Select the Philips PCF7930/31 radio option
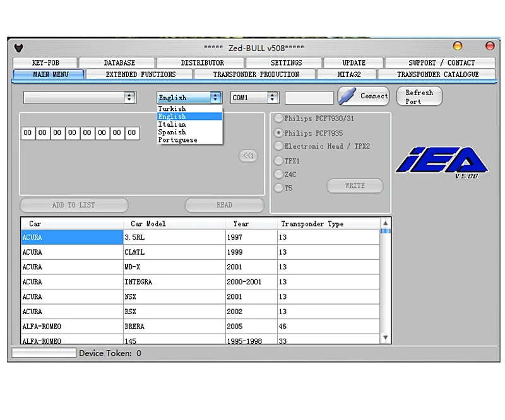The width and height of the screenshot is (505, 420). 278,119
